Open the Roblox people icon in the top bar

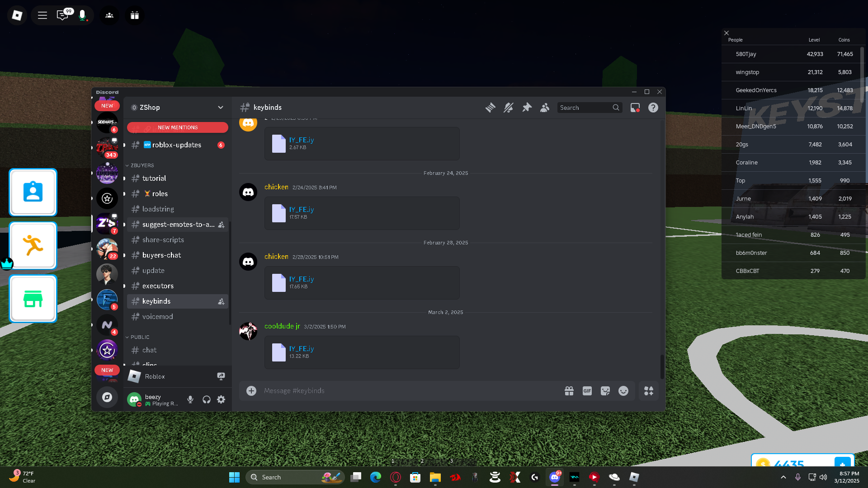[109, 15]
